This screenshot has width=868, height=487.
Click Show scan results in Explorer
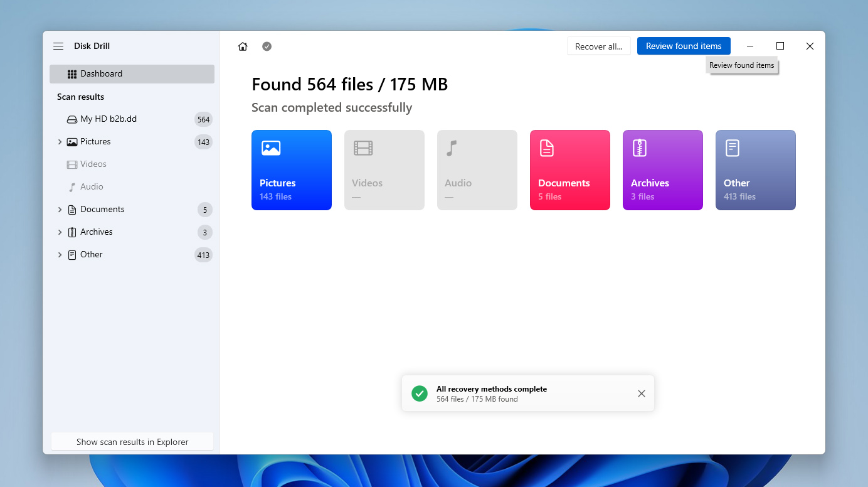[x=132, y=442]
